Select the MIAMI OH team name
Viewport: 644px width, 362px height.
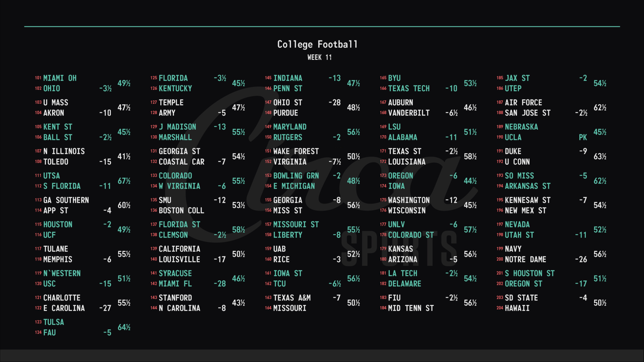(60, 78)
